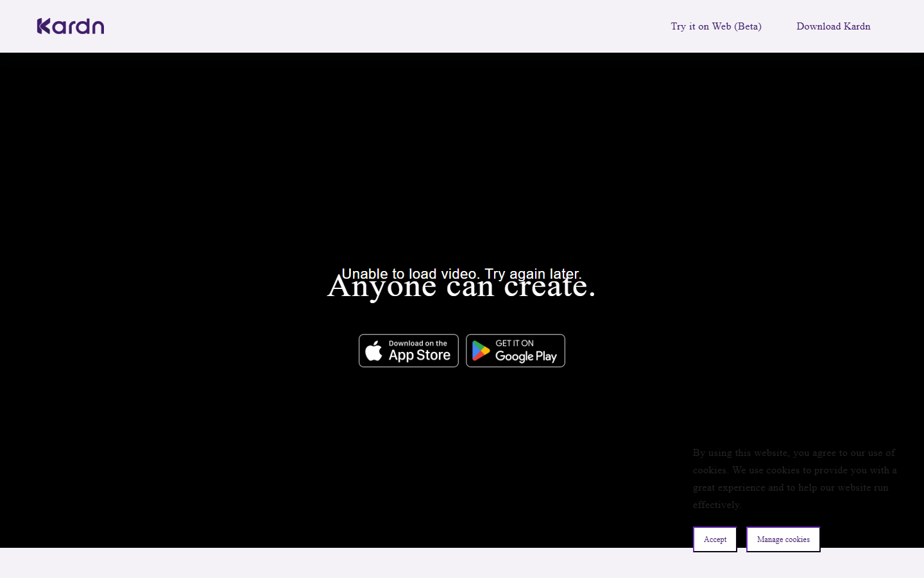
Task: Click the App Store wordmark text
Action: (x=420, y=355)
